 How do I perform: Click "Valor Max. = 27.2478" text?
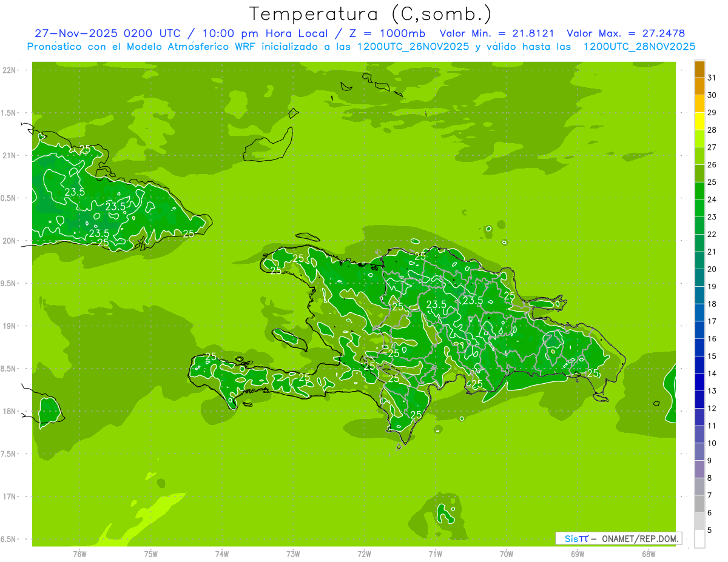click(625, 33)
